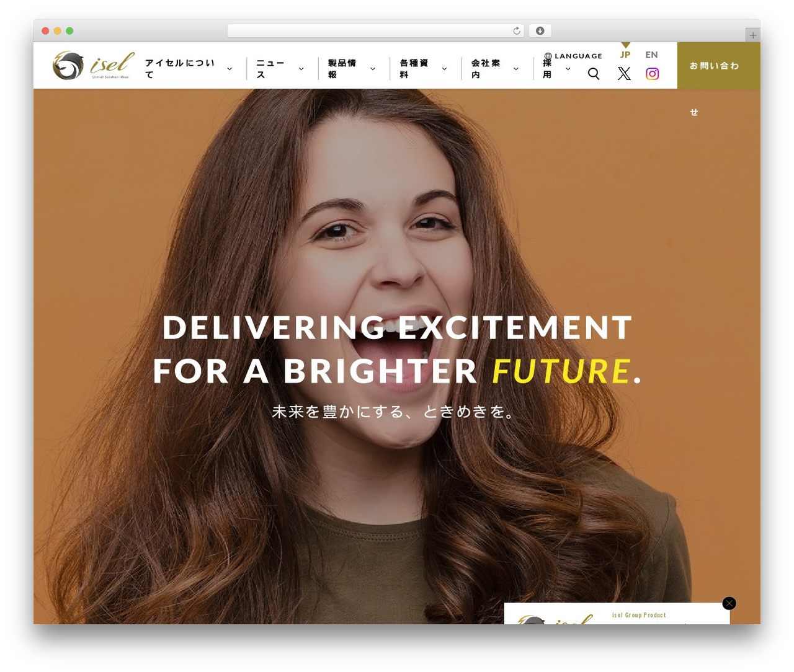The image size is (794, 672).
Task: Open the search magnifier icon
Action: pyautogui.click(x=594, y=74)
